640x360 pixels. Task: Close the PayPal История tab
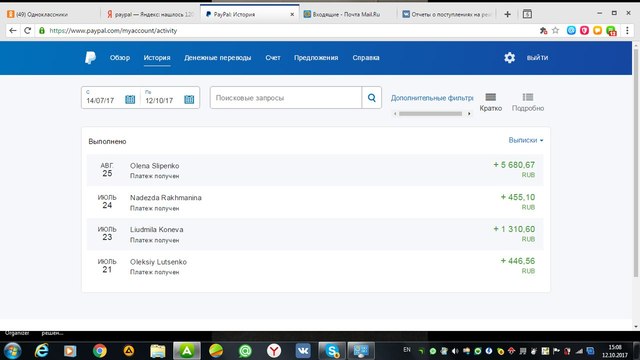pos(292,14)
